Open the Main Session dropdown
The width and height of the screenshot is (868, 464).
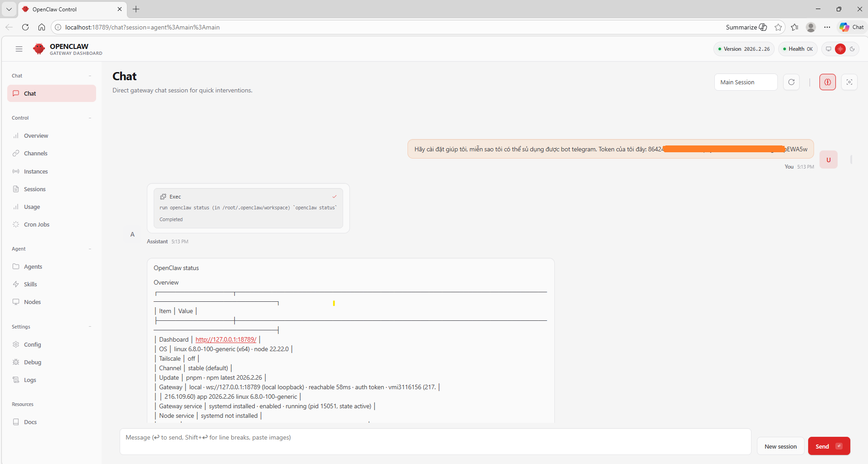[746, 82]
